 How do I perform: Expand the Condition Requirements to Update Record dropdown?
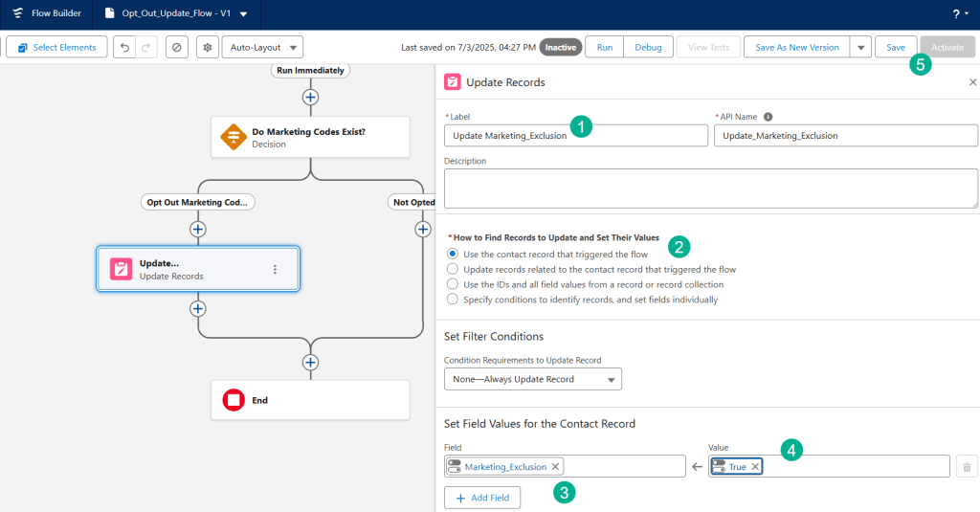532,379
